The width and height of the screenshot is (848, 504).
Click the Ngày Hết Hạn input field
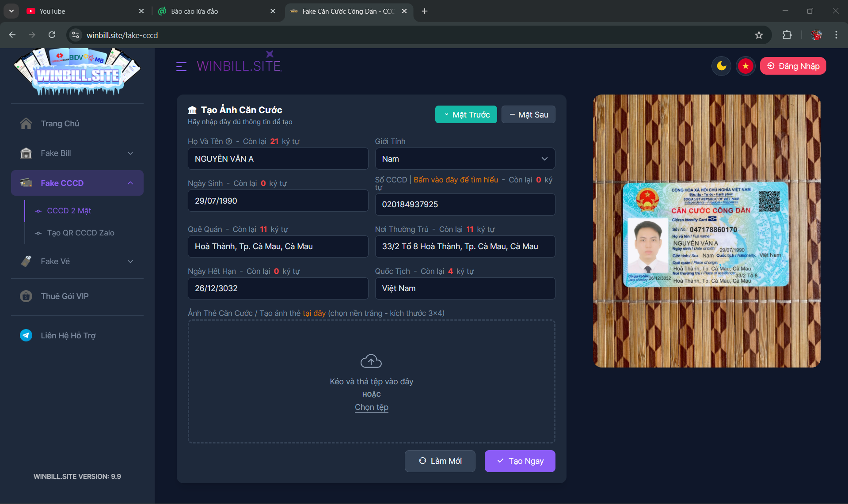point(278,288)
